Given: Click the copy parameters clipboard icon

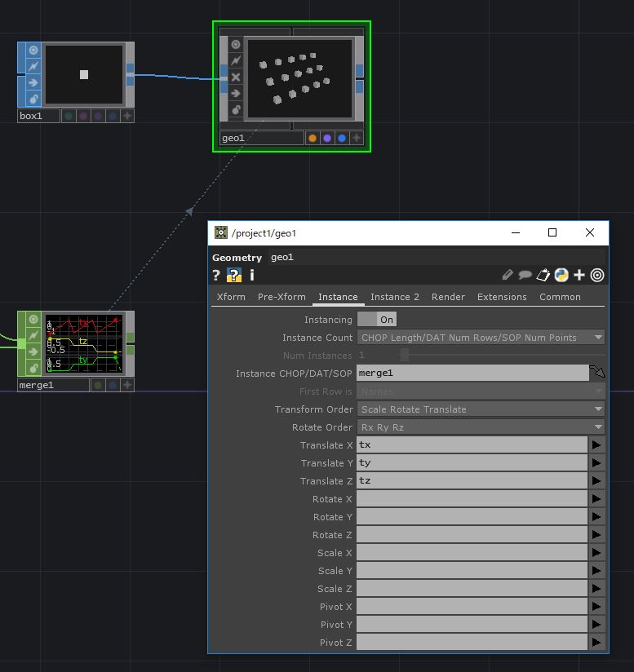Looking at the screenshot, I should (543, 275).
